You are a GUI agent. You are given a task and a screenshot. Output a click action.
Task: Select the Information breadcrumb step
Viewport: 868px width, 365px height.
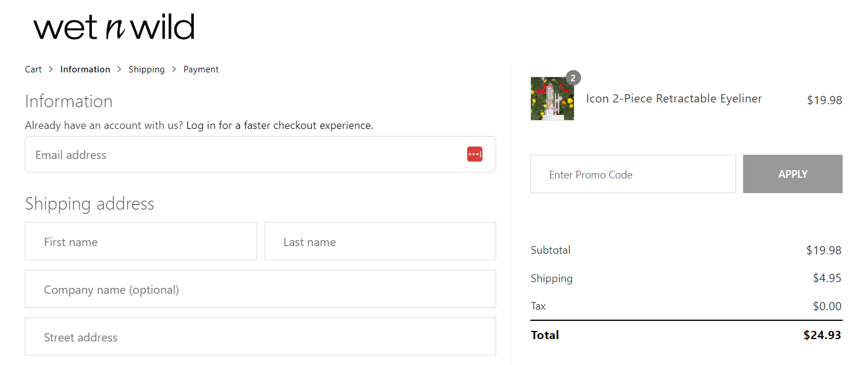[x=85, y=69]
